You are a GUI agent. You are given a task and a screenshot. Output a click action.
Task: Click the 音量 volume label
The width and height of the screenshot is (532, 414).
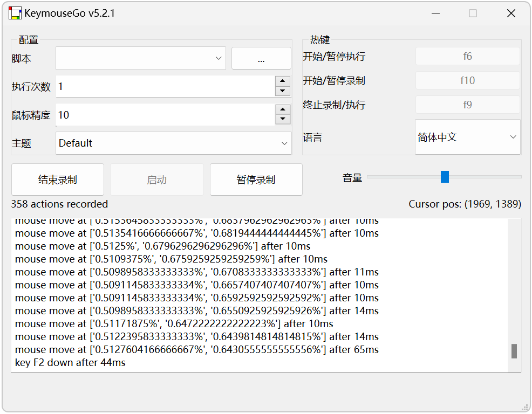point(352,178)
